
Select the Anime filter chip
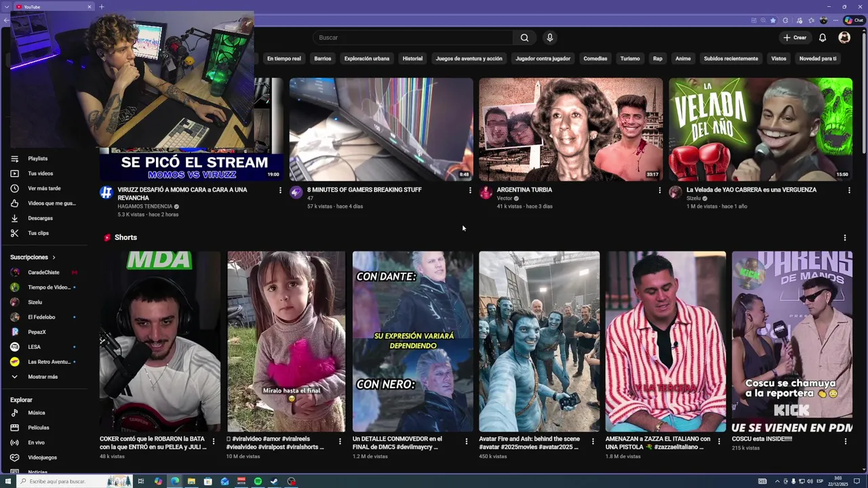click(683, 59)
